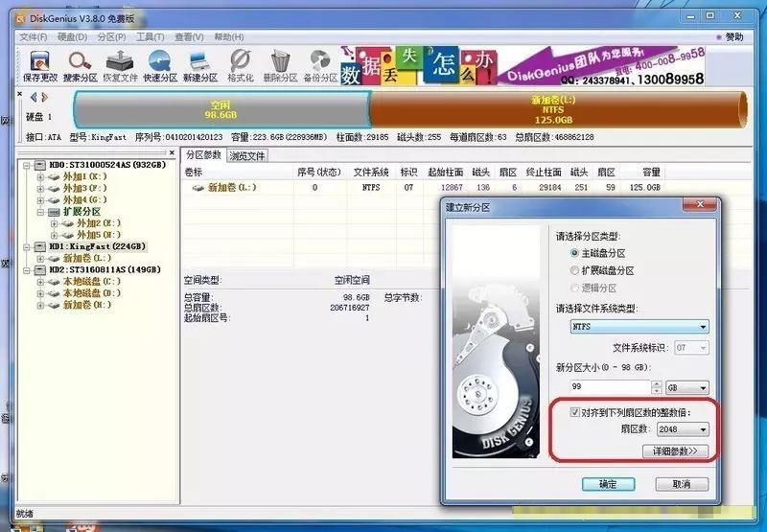Click the Recover Files (恢复文件) icon
The width and height of the screenshot is (767, 532).
[x=120, y=66]
